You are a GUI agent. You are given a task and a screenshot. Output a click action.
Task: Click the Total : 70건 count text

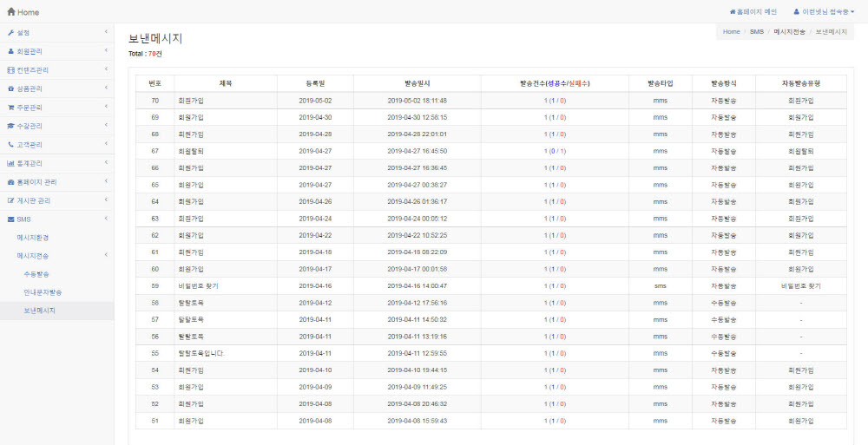click(145, 54)
